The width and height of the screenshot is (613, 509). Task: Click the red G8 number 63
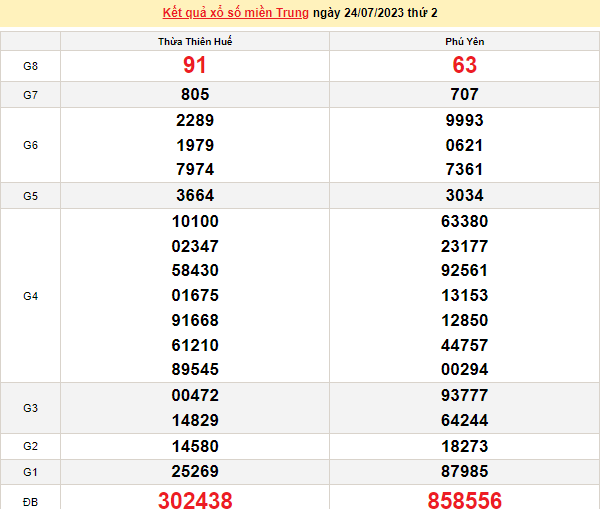click(x=465, y=66)
